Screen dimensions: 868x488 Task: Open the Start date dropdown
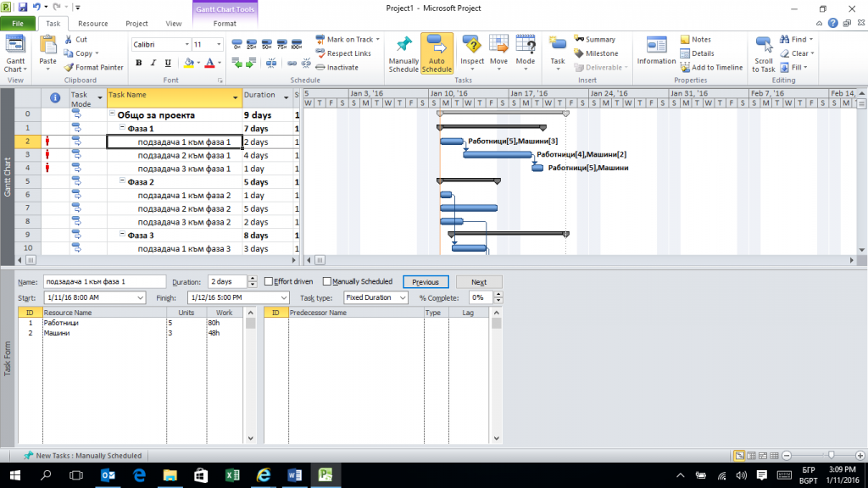(140, 297)
